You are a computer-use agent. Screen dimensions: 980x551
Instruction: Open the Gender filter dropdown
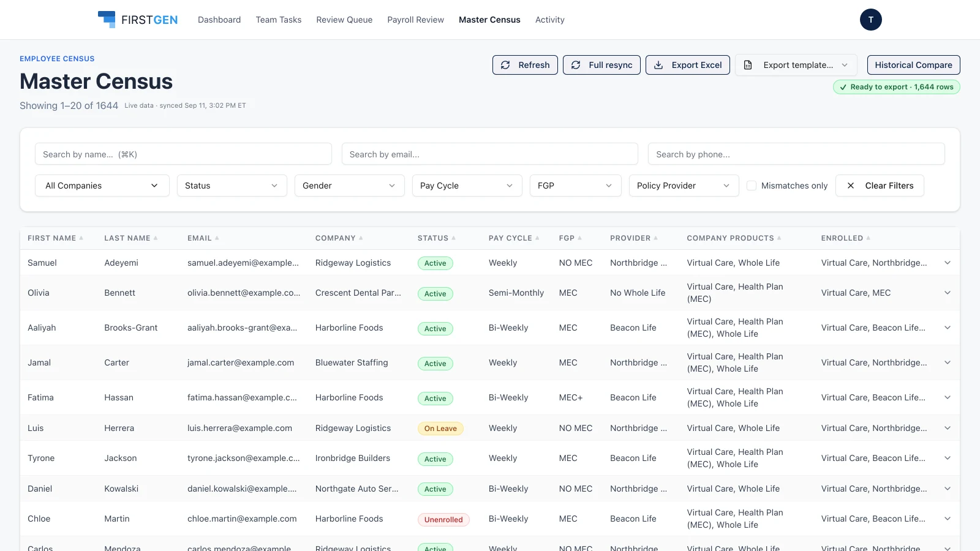point(350,186)
